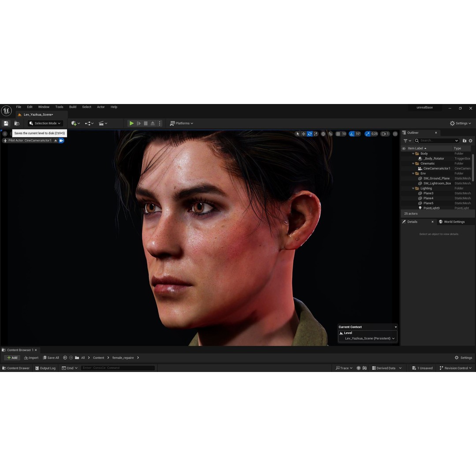The height and width of the screenshot is (476, 476).
Task: Collapse the Env folder
Action: pos(413,174)
